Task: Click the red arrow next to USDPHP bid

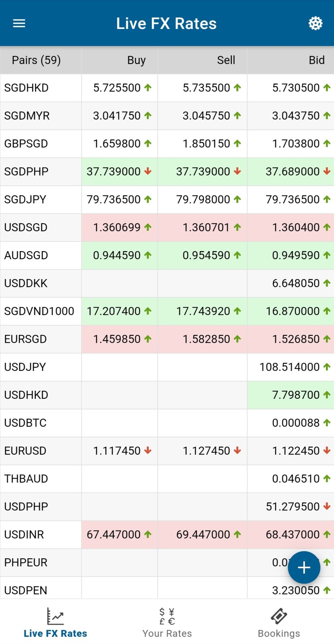Action: [x=327, y=506]
